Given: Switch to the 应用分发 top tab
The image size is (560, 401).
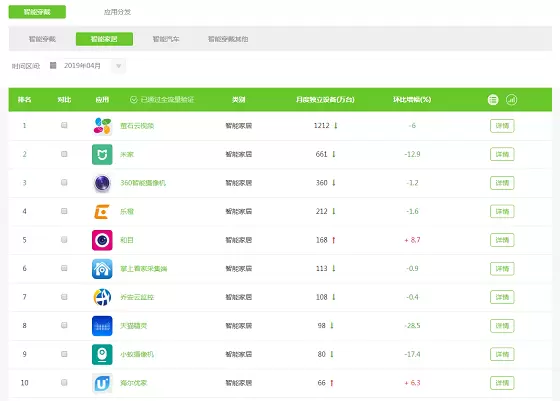Looking at the screenshot, I should [117, 12].
